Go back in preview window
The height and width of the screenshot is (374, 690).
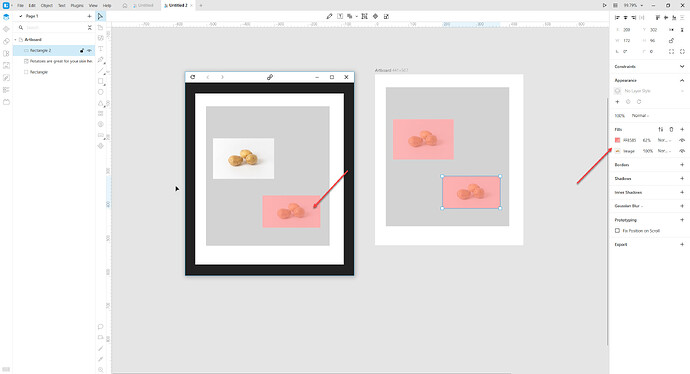208,77
